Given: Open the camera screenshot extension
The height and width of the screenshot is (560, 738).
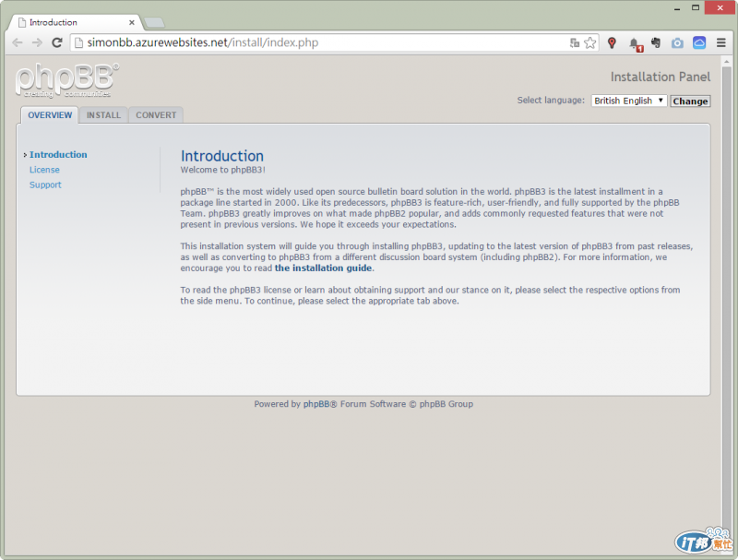Looking at the screenshot, I should click(677, 43).
